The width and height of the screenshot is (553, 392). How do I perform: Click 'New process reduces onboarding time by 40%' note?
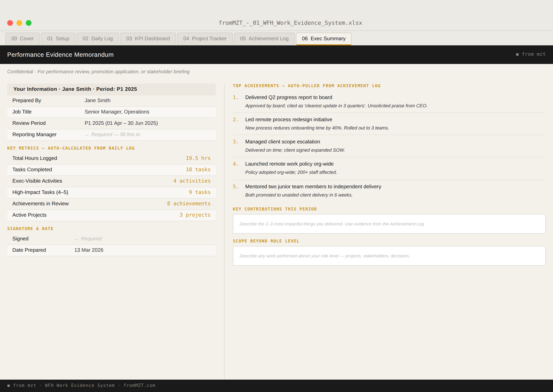point(317,128)
